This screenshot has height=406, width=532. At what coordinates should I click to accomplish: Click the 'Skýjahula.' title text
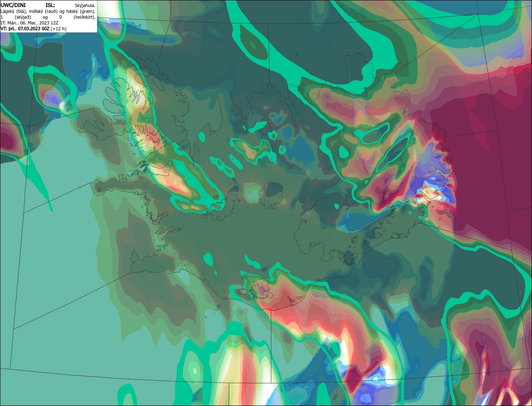pos(85,6)
